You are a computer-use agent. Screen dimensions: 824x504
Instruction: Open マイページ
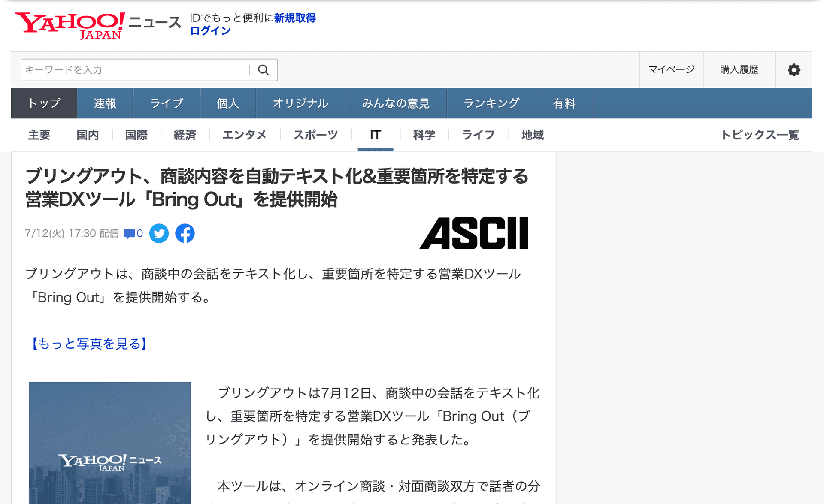(x=671, y=69)
